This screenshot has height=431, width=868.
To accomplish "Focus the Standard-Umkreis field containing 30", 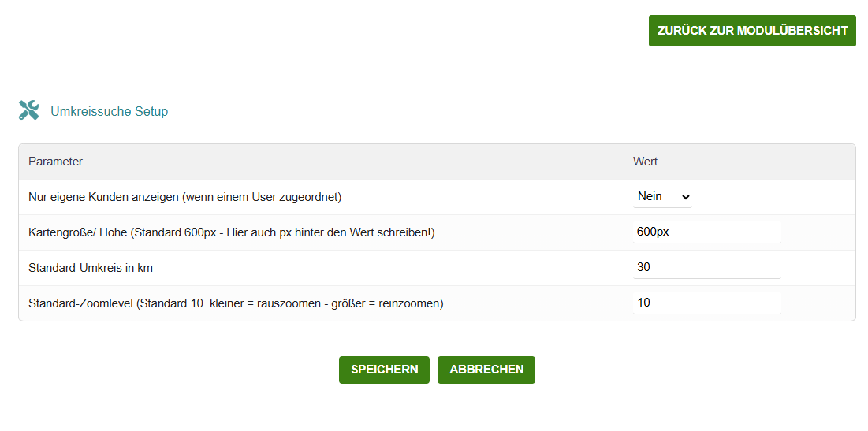I will [x=706, y=267].
